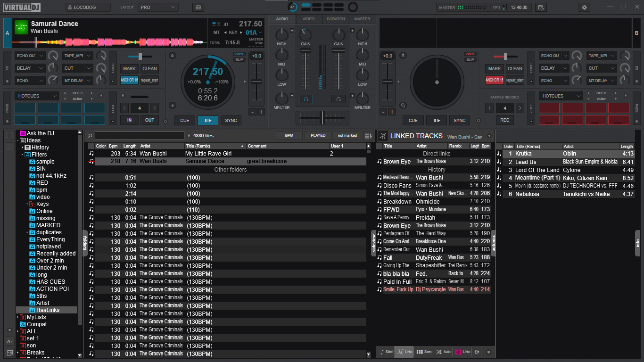Click the eject icon on deck A
Image resolution: width=644 pixels, height=362 pixels.
(173, 56)
